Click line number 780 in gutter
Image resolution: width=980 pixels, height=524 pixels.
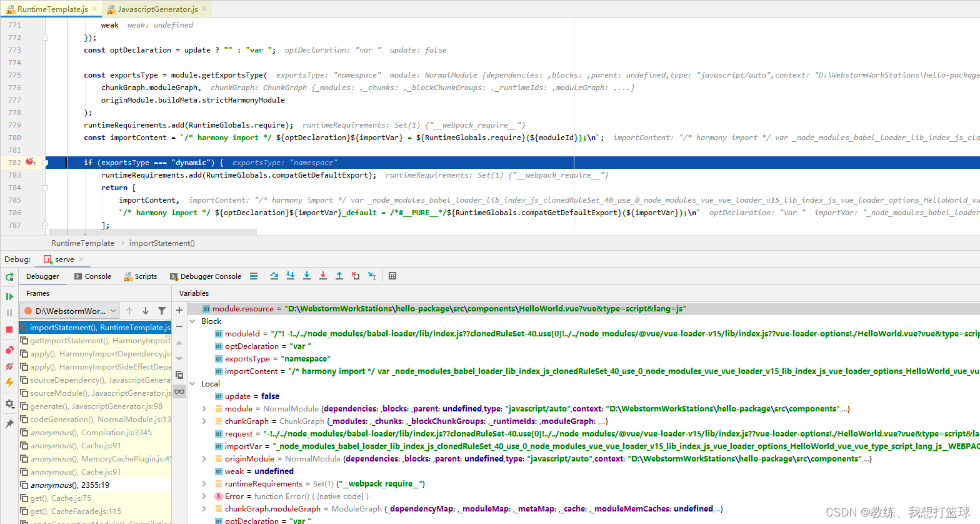pyautogui.click(x=14, y=138)
